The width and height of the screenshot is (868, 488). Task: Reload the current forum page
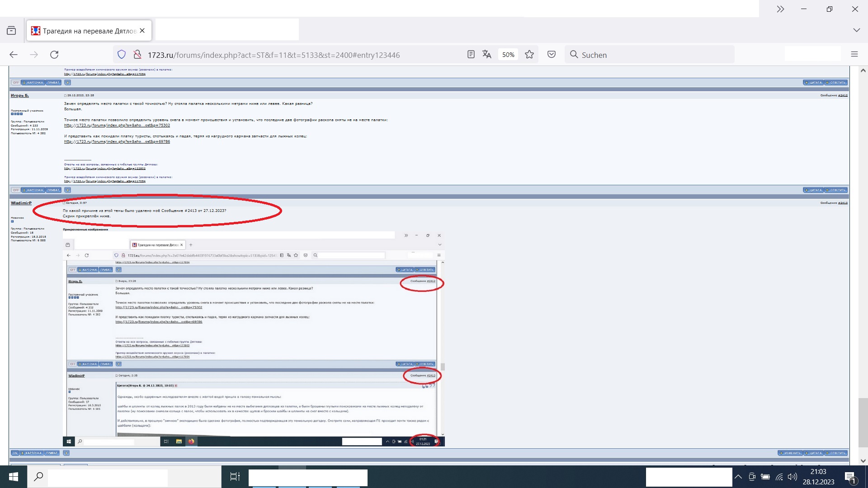click(x=54, y=55)
